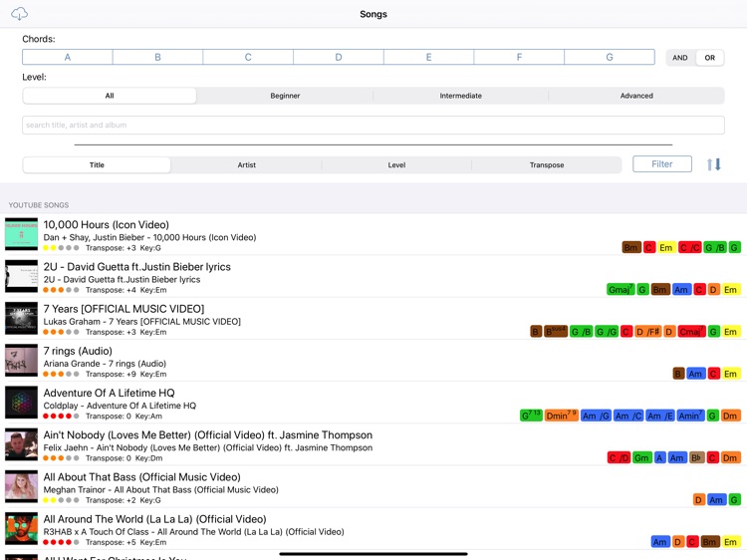Select '2U - David Guetta ft.Justin Bieber lyrics' title
Image resolution: width=747 pixels, height=560 pixels.
tap(137, 266)
